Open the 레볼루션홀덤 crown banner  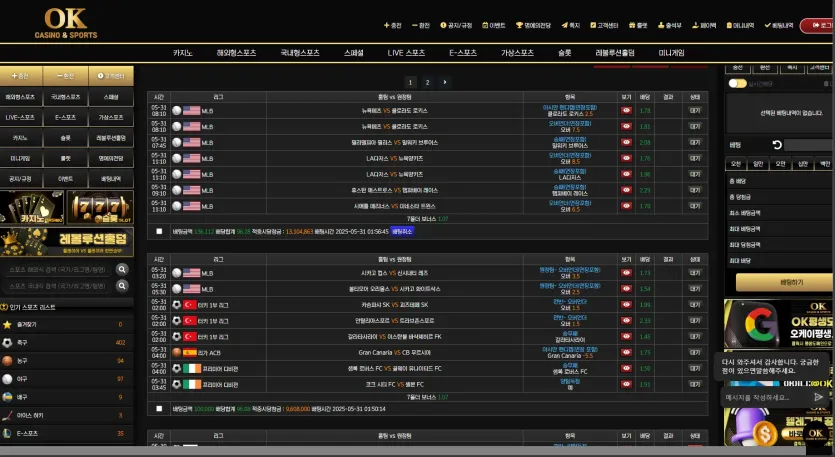click(67, 241)
